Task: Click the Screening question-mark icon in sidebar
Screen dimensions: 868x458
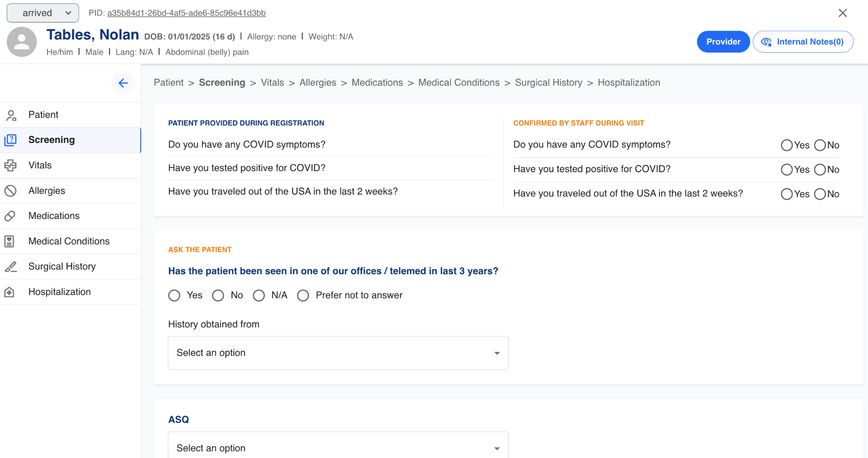Action: point(11,140)
